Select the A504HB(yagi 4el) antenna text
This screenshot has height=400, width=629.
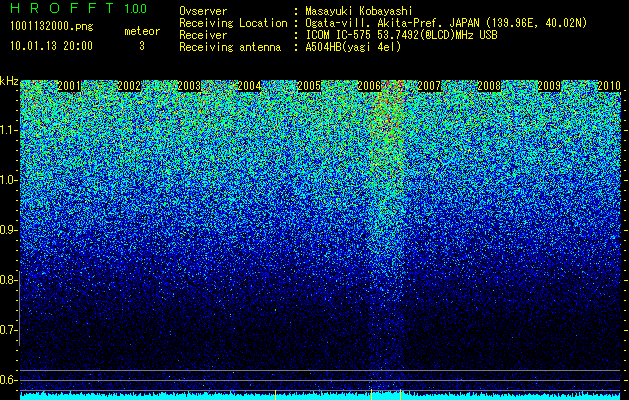tap(353, 47)
